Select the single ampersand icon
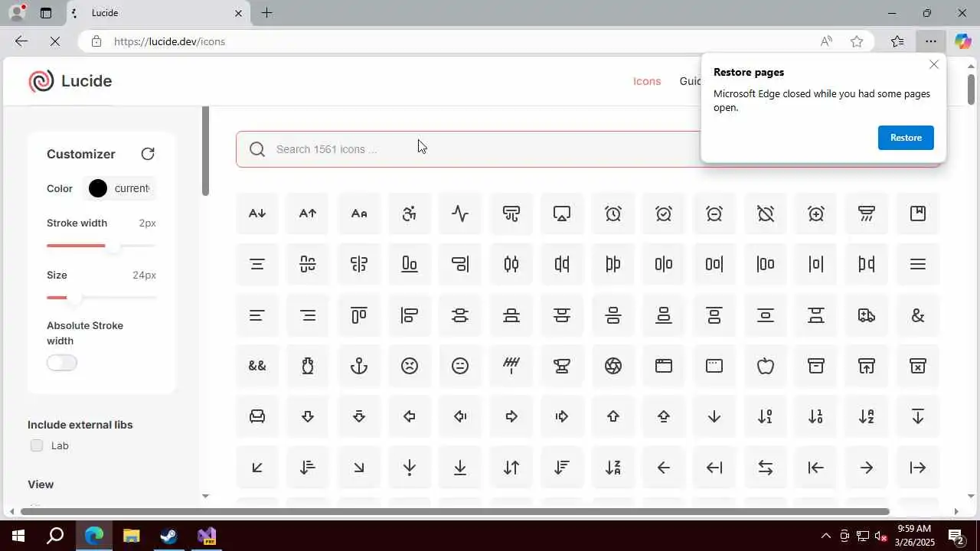This screenshot has height=551, width=980. [918, 315]
